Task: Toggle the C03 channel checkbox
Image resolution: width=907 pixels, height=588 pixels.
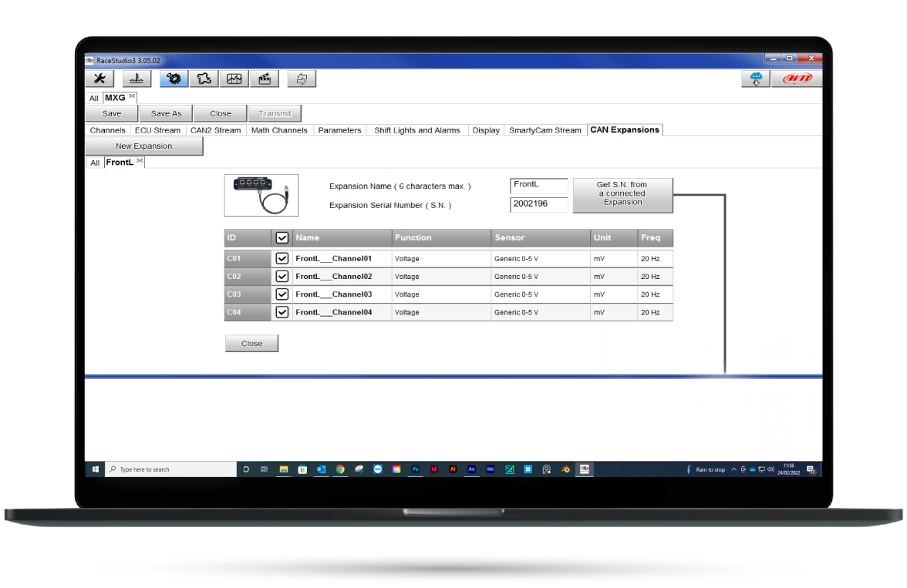Action: [282, 294]
